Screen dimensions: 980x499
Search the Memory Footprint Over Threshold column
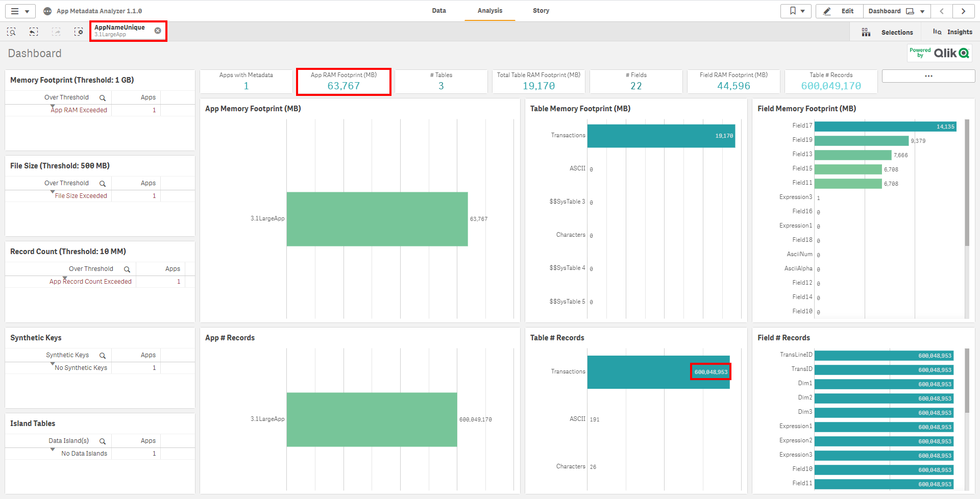pos(103,98)
